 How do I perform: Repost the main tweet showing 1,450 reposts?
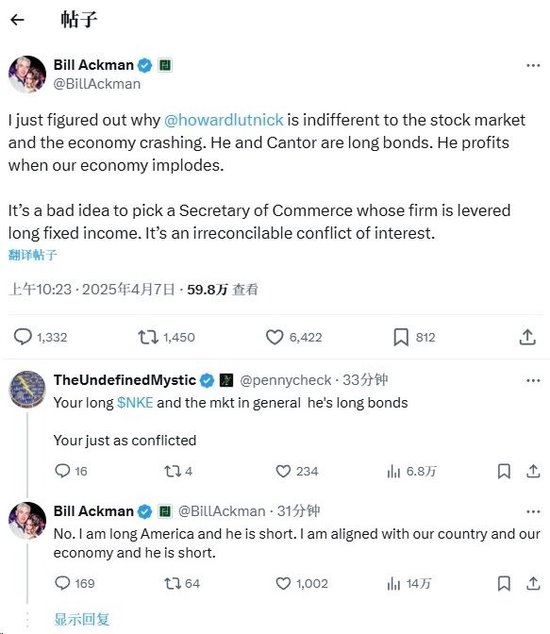[x=148, y=337]
